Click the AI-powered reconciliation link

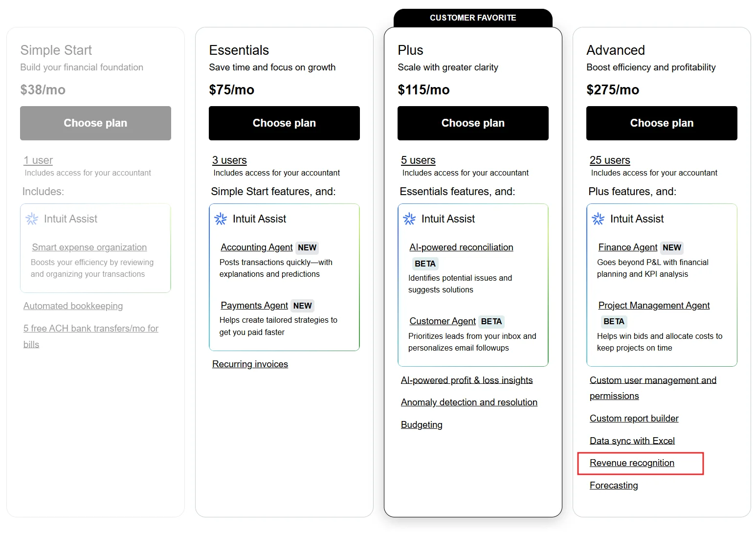pyautogui.click(x=461, y=247)
